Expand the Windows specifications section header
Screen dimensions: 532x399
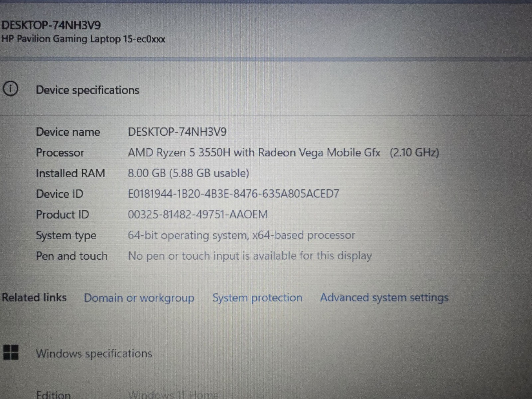click(94, 353)
